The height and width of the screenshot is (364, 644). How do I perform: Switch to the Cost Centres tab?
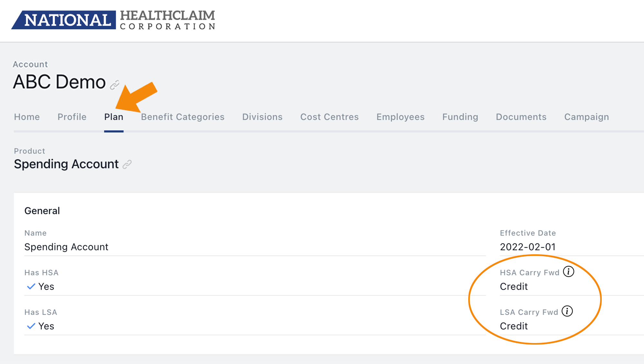coord(329,117)
